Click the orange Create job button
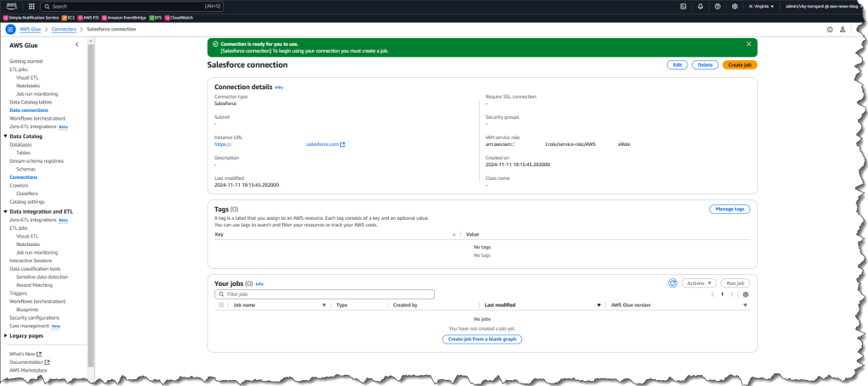Viewport: 868px width, 386px height. (739, 64)
